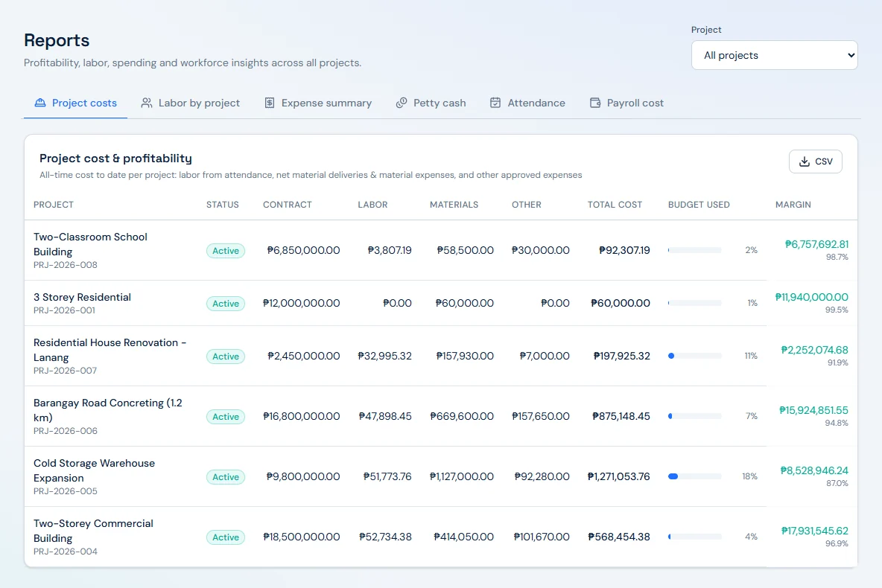
Task: Click the TOTAL COST column header
Action: point(615,205)
